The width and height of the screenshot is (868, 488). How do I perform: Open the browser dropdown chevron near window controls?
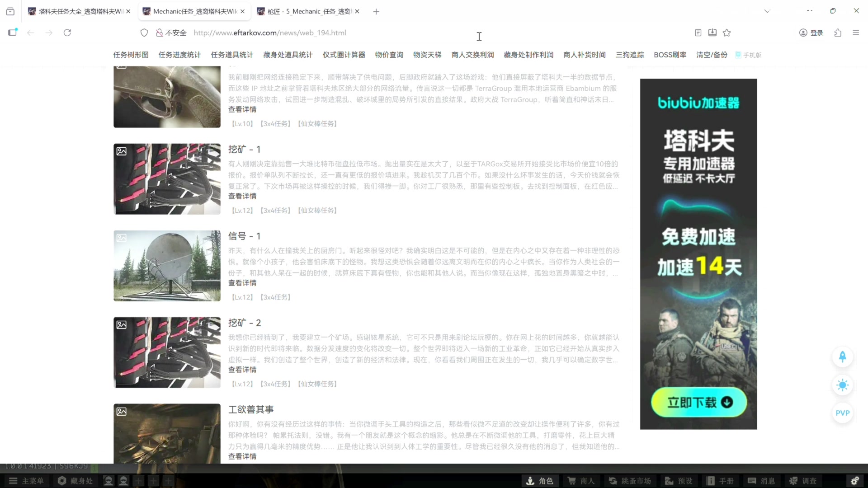[767, 11]
